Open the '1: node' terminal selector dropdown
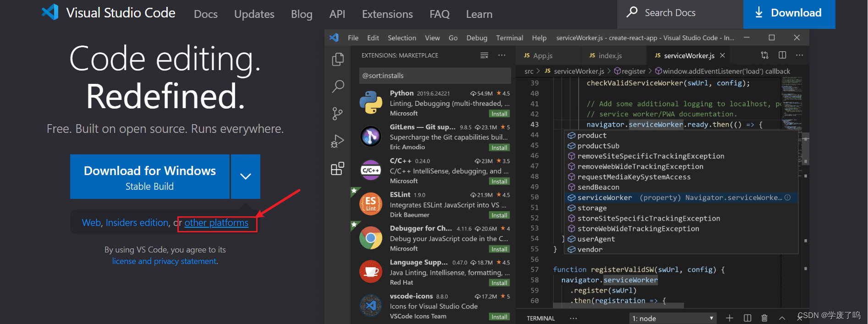The image size is (868, 324). coord(673,318)
